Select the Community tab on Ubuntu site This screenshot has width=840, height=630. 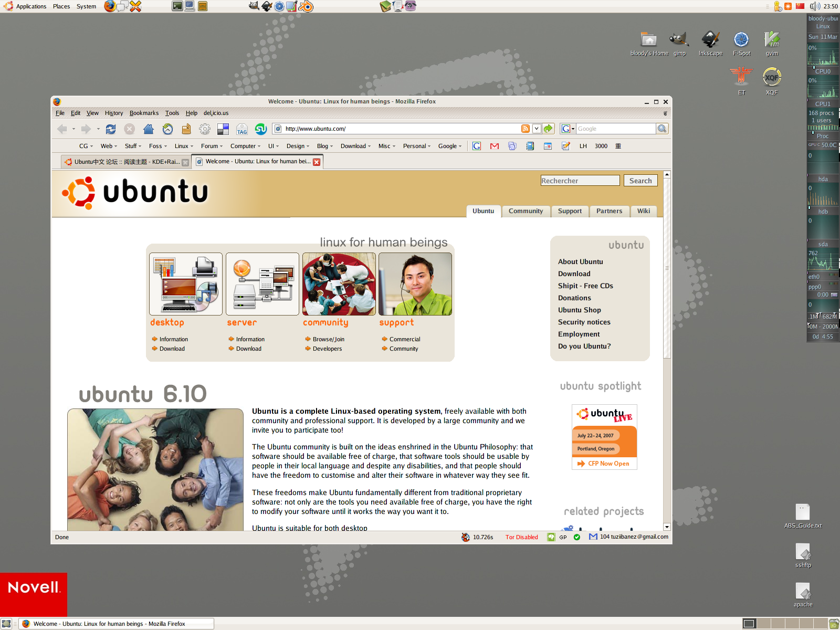[526, 211]
